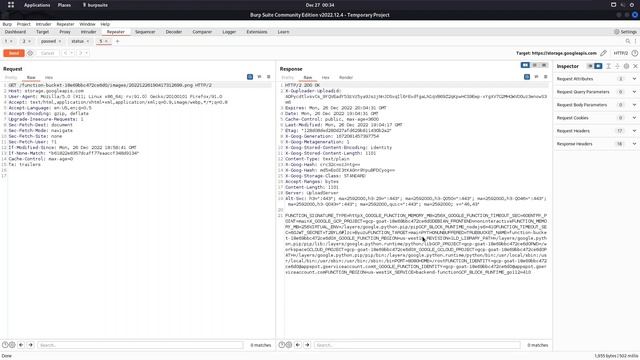Open the Comparer tab
The height and width of the screenshot is (360, 640).
[202, 32]
